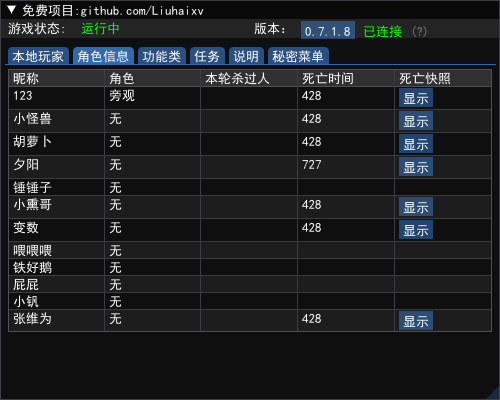Image resolution: width=500 pixels, height=400 pixels.
Task: Show the death snapshot for 张维为
Action: [x=416, y=321]
